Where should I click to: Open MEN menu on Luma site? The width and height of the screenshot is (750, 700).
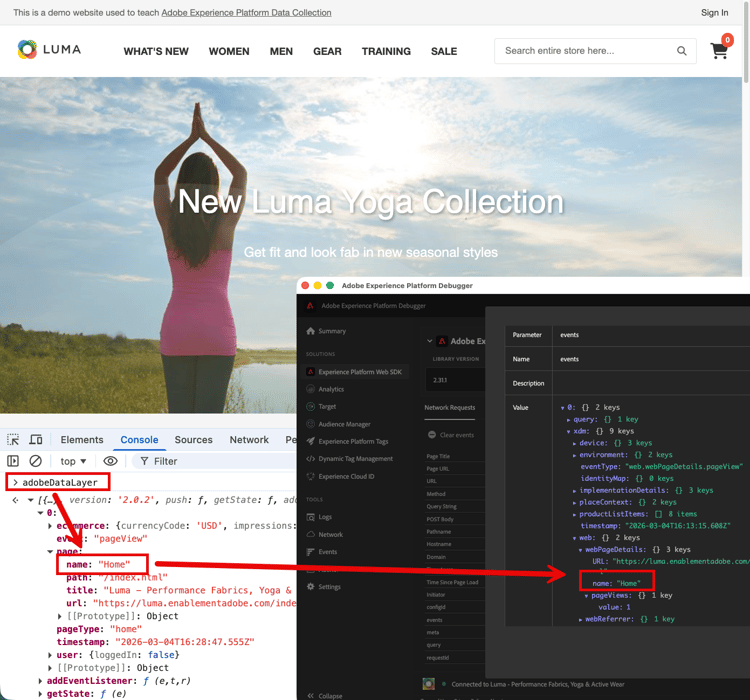click(281, 51)
